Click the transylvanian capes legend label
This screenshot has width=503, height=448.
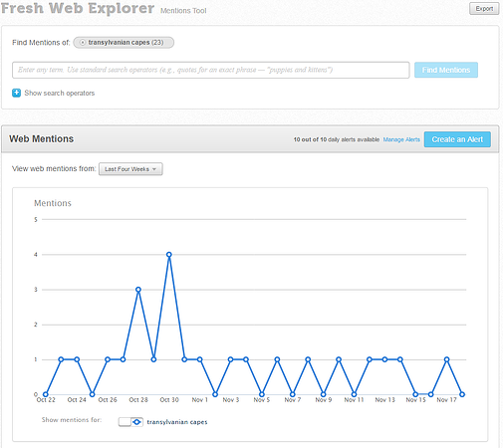tap(177, 422)
